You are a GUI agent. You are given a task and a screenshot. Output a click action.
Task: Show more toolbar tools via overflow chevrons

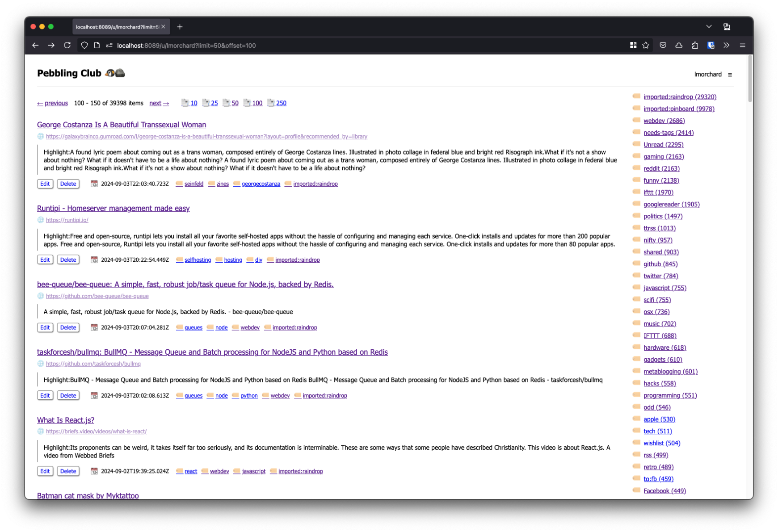pos(727,45)
